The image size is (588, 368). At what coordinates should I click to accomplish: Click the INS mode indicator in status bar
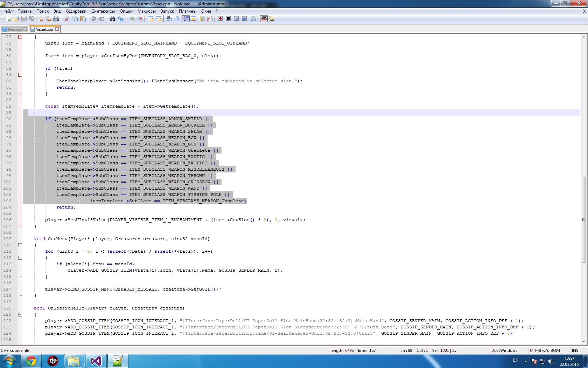(x=575, y=350)
